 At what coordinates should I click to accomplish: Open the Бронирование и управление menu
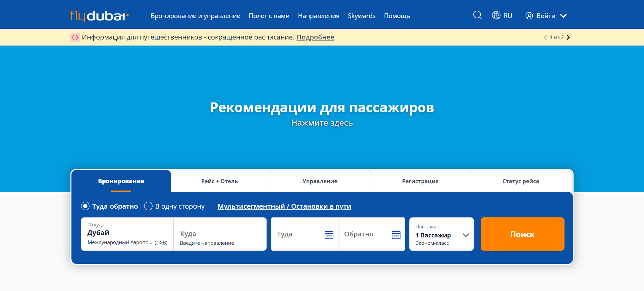tap(195, 16)
